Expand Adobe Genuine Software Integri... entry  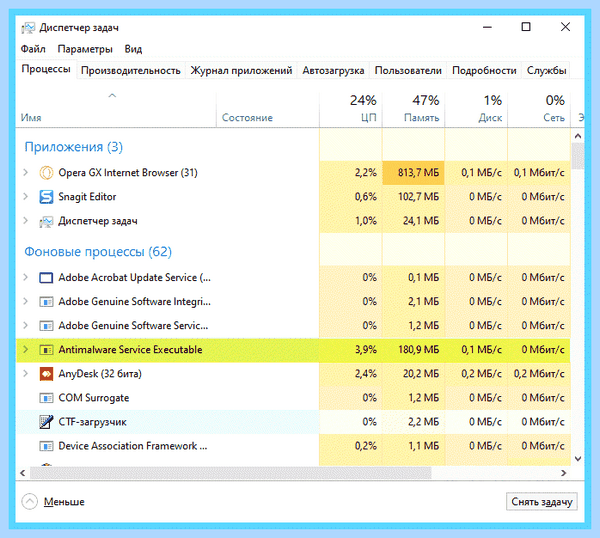pos(26,302)
